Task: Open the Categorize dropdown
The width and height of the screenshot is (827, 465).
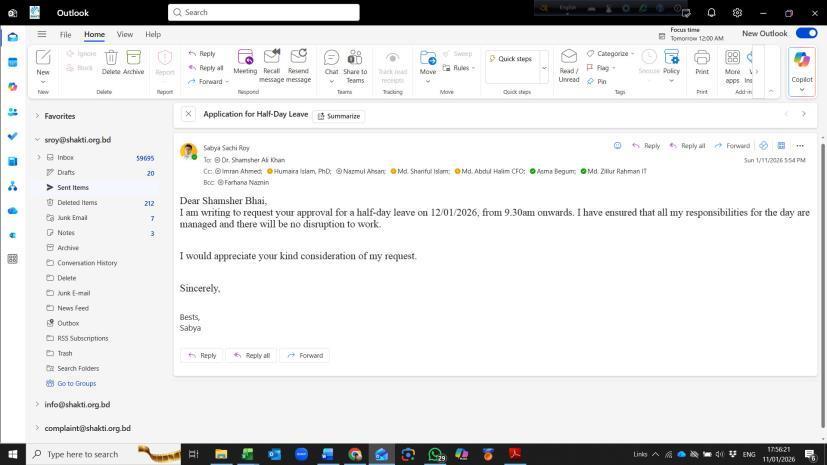Action: (610, 54)
